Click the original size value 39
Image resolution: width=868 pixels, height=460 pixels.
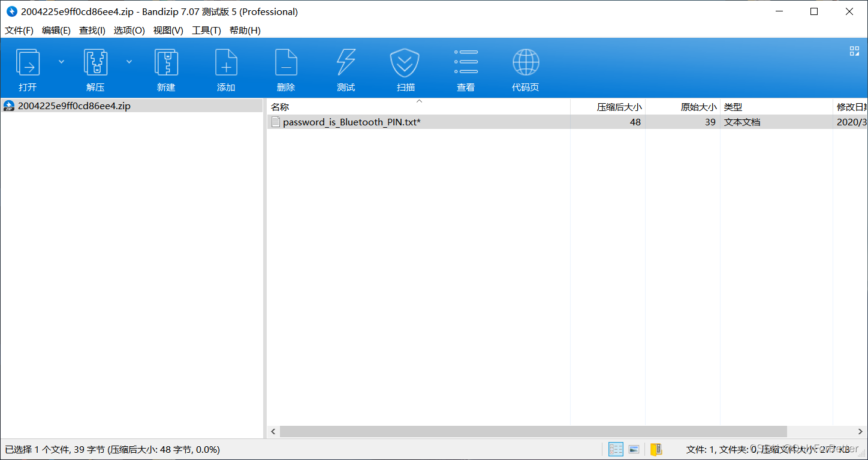pos(710,122)
